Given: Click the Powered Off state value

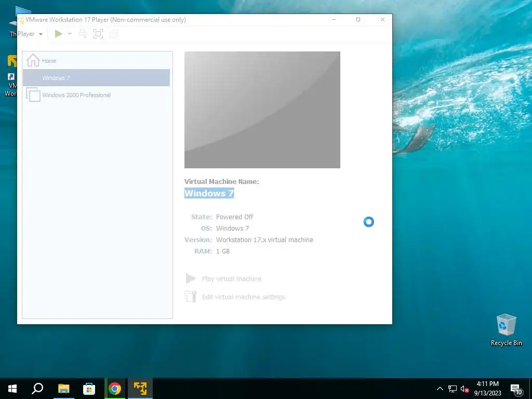Looking at the screenshot, I should [234, 217].
